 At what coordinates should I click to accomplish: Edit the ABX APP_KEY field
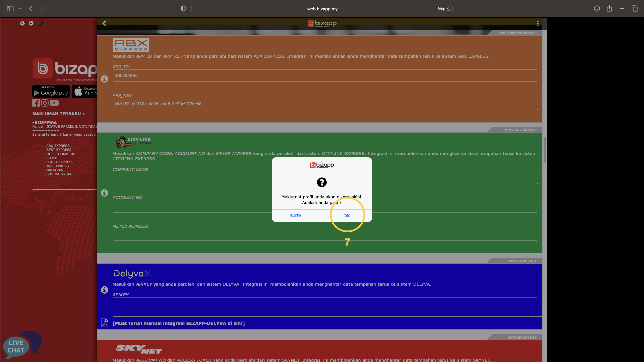tap(325, 104)
